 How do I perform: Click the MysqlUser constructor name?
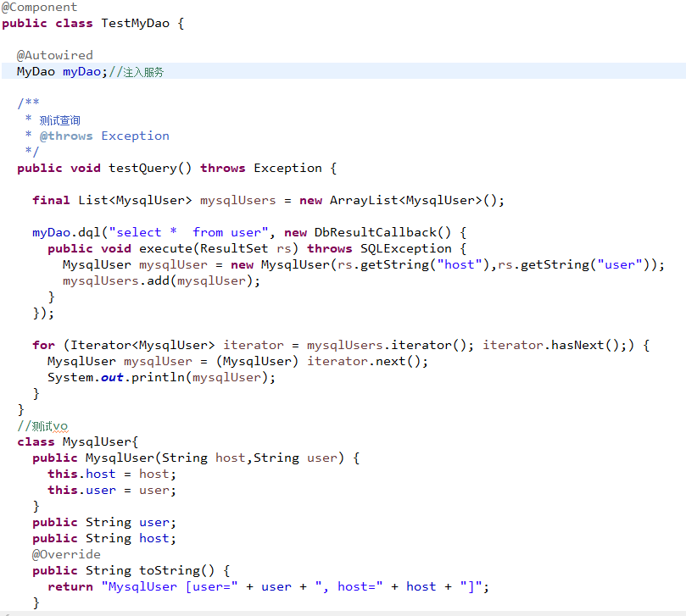120,458
